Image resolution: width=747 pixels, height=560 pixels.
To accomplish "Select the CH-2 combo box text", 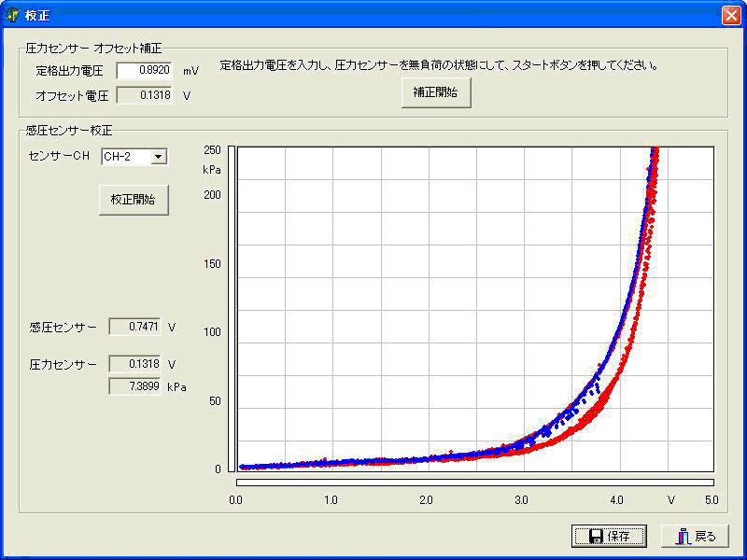I will point(125,157).
